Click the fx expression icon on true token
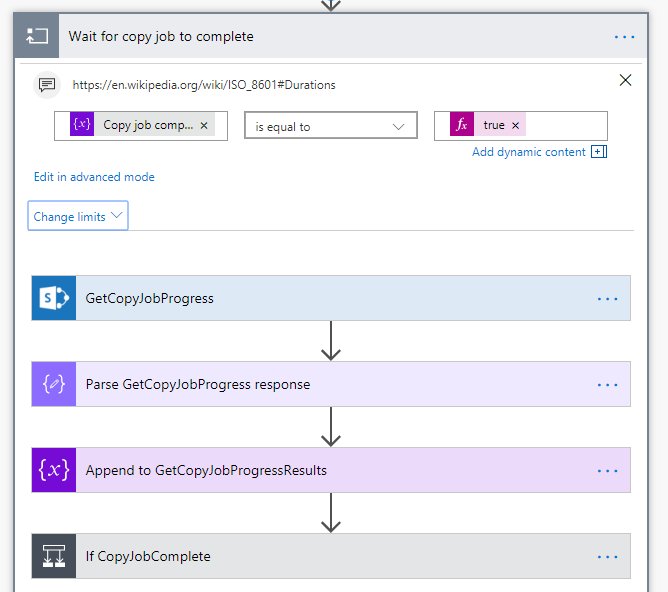 point(462,125)
